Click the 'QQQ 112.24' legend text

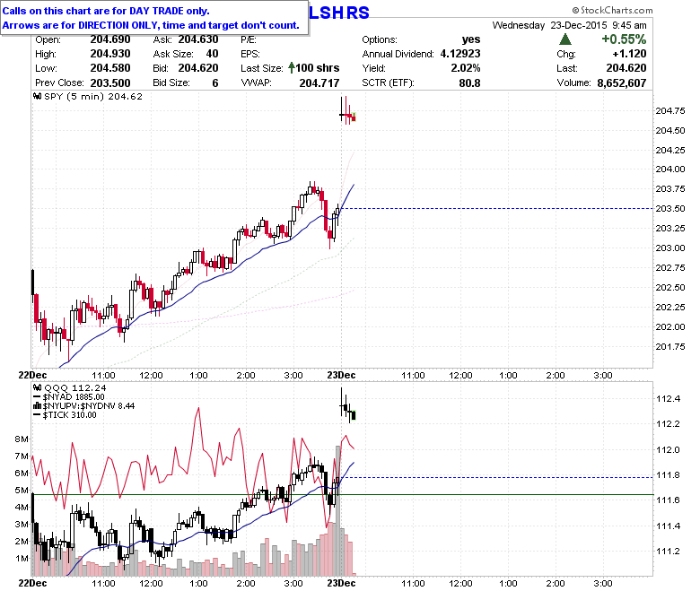pyautogui.click(x=75, y=387)
